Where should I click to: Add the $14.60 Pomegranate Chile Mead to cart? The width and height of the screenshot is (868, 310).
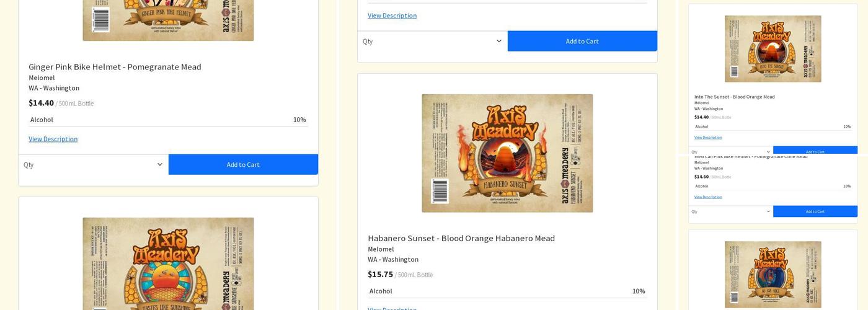[x=815, y=211]
